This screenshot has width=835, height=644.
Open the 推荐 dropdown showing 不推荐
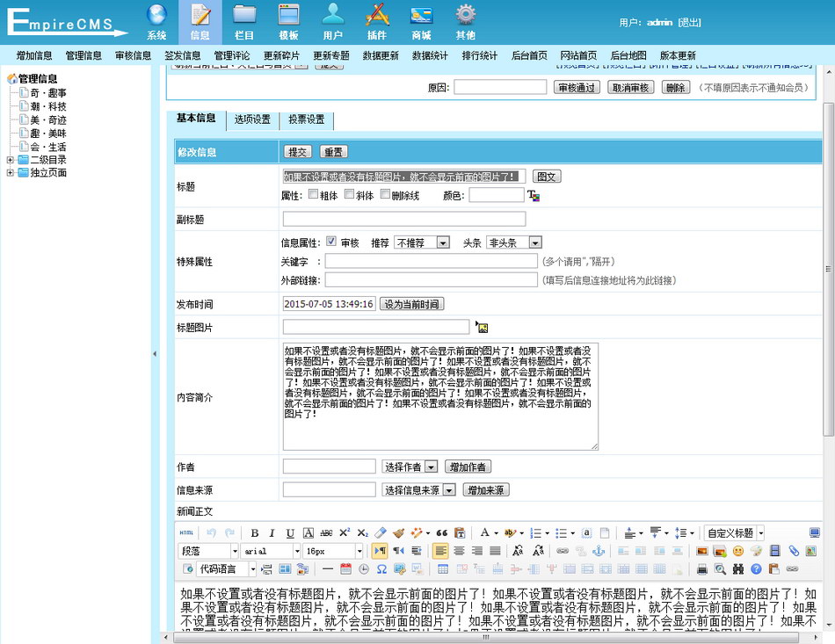[422, 242]
